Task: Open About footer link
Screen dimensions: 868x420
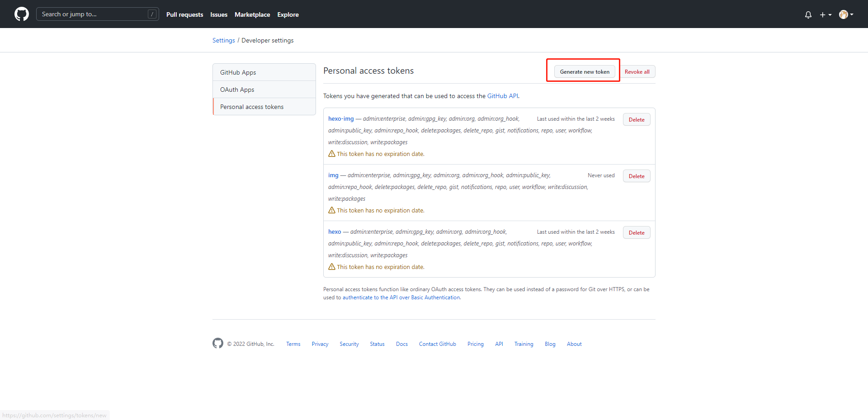Action: point(574,344)
